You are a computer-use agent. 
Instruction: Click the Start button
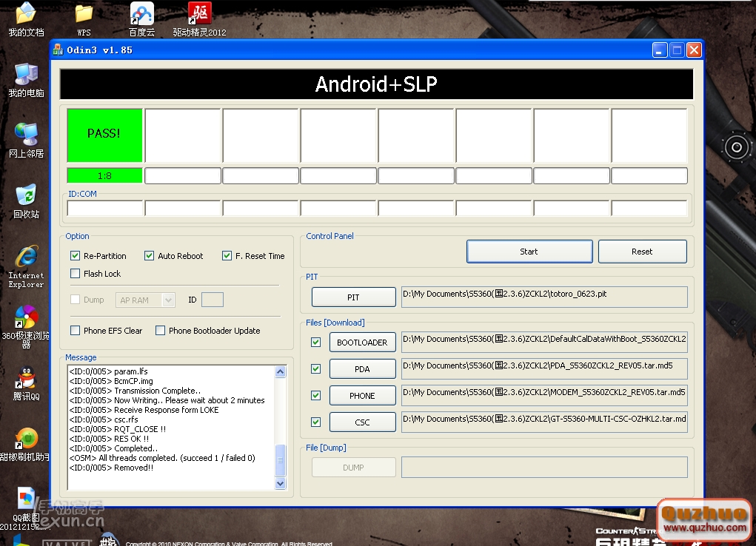pos(529,252)
